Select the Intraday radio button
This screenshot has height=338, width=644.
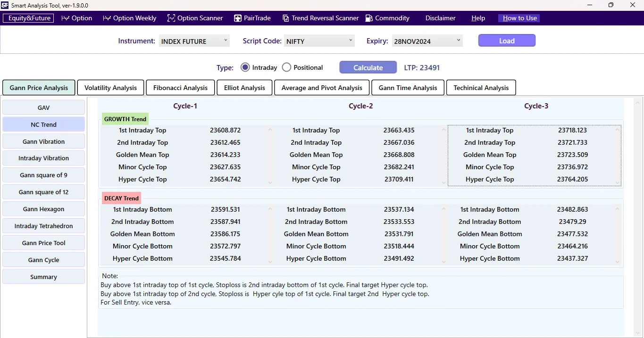click(245, 67)
